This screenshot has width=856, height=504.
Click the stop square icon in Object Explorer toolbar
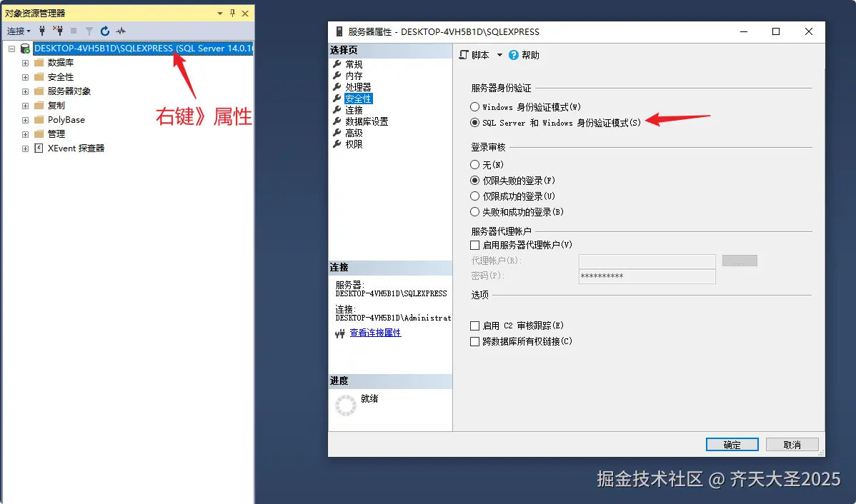coord(74,31)
